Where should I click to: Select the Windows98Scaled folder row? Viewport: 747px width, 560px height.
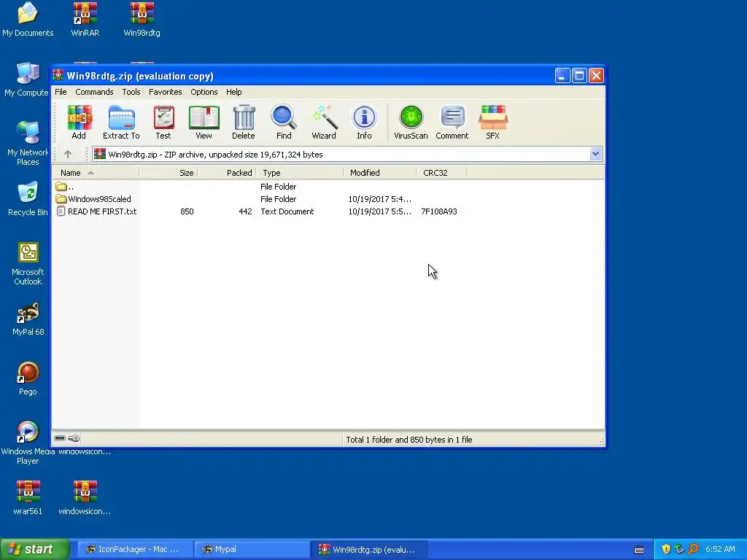click(328, 199)
